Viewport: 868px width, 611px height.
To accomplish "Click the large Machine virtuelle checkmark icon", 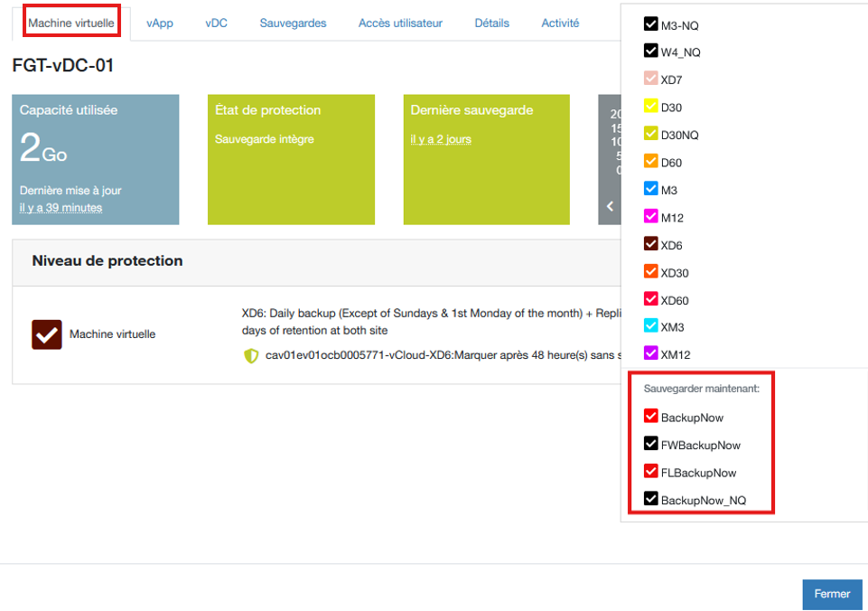I will pos(46,334).
